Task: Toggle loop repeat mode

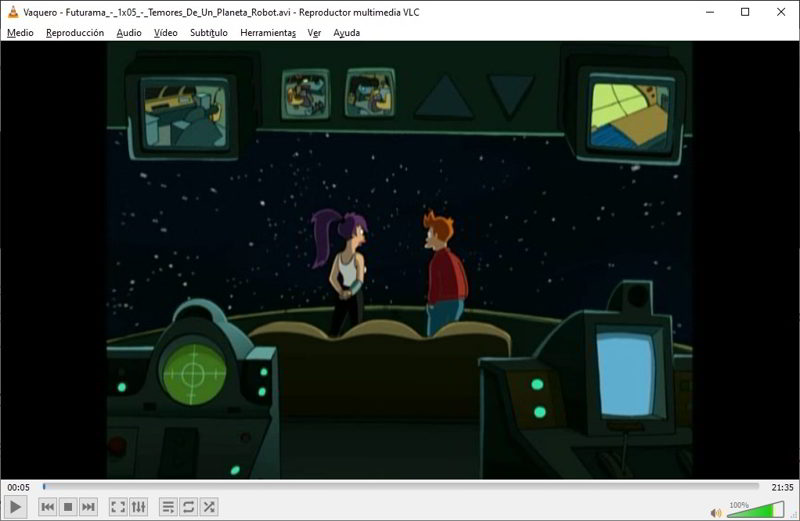Action: [188, 507]
